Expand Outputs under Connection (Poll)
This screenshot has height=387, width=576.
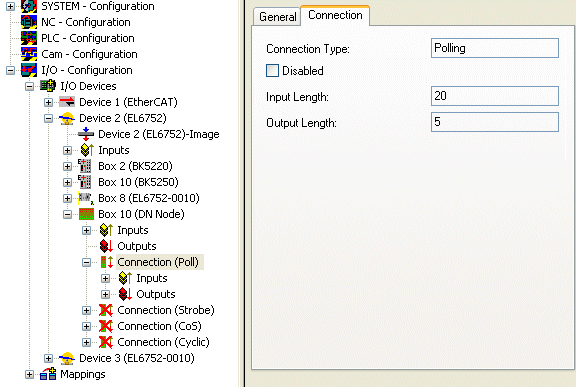click(x=105, y=294)
